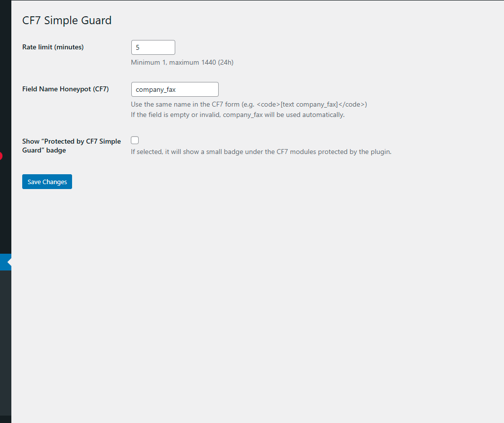Click the "Field Name Honeypot (CF7)" label

65,89
